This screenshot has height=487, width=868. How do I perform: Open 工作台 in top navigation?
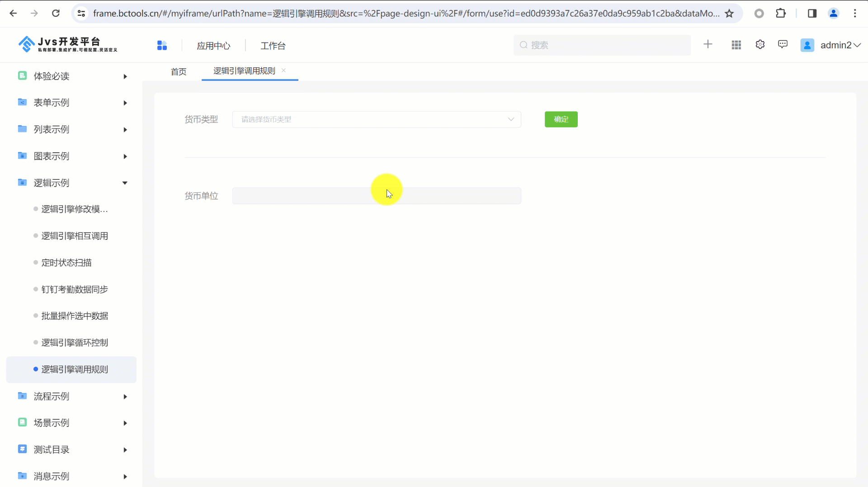273,46
